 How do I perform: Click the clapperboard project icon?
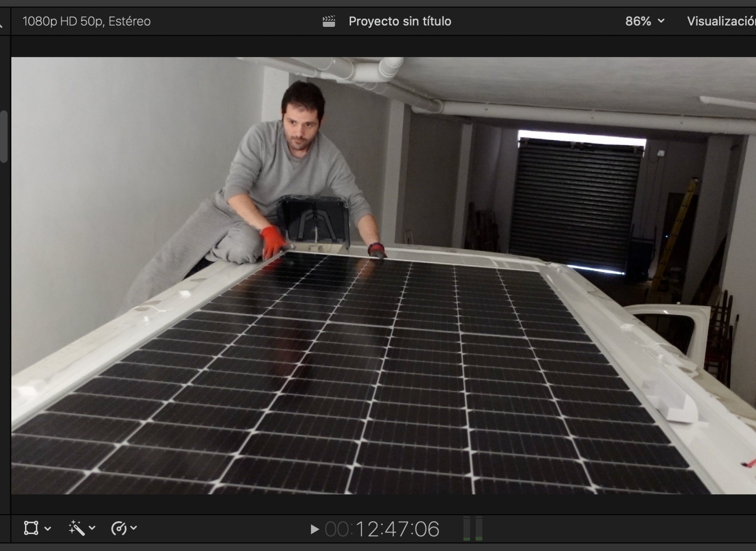(329, 21)
